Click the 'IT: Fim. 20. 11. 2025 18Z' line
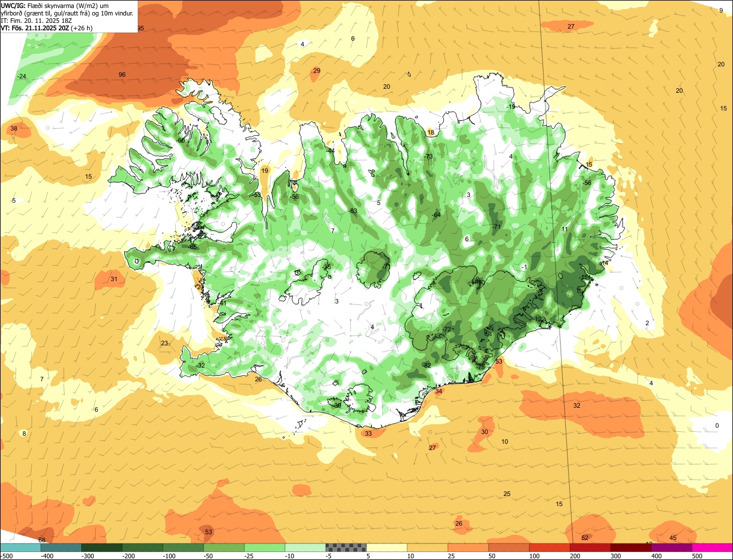Viewport: 733px width, 560px height. point(37,20)
